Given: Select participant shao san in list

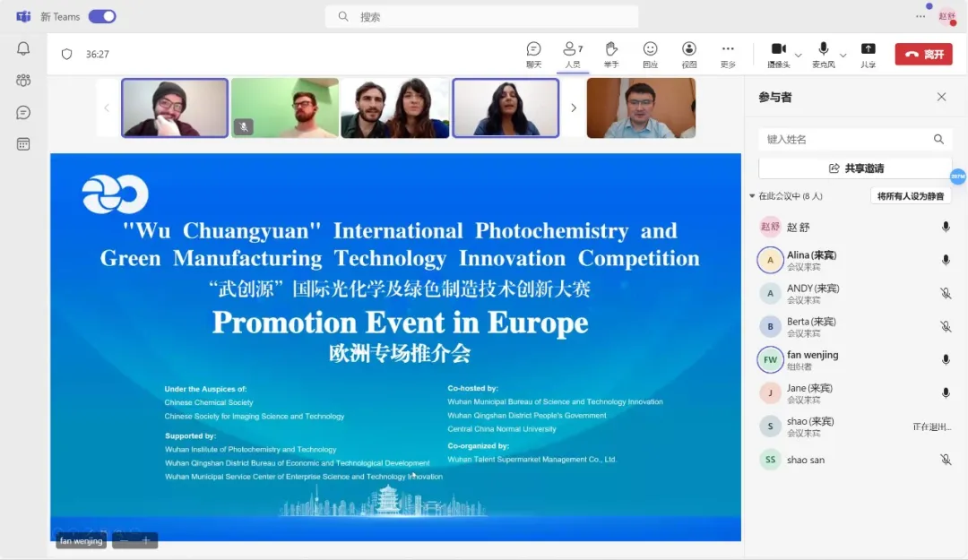Looking at the screenshot, I should click(856, 460).
